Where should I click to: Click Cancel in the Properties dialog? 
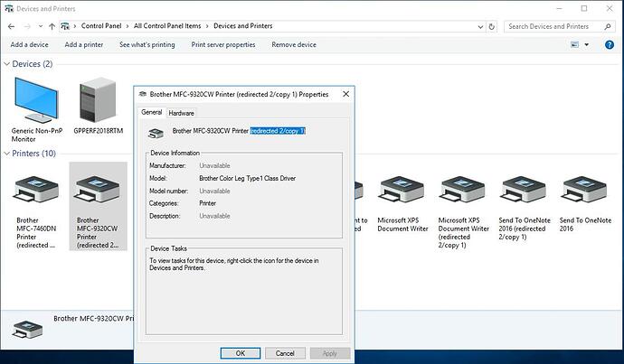click(284, 353)
